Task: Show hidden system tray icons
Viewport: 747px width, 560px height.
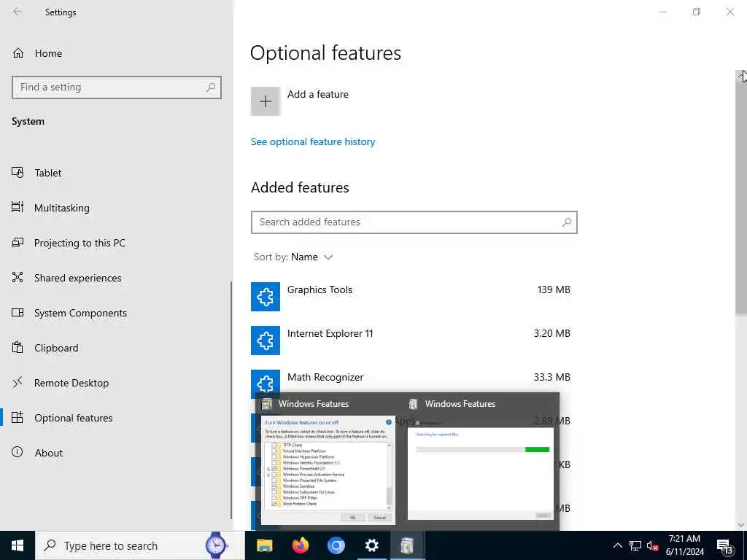Action: pyautogui.click(x=617, y=545)
